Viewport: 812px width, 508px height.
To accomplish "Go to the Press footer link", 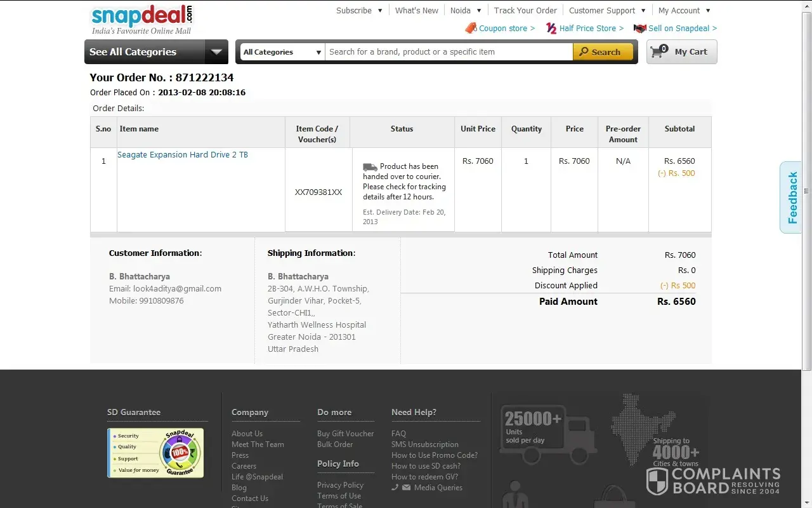I will tap(240, 455).
